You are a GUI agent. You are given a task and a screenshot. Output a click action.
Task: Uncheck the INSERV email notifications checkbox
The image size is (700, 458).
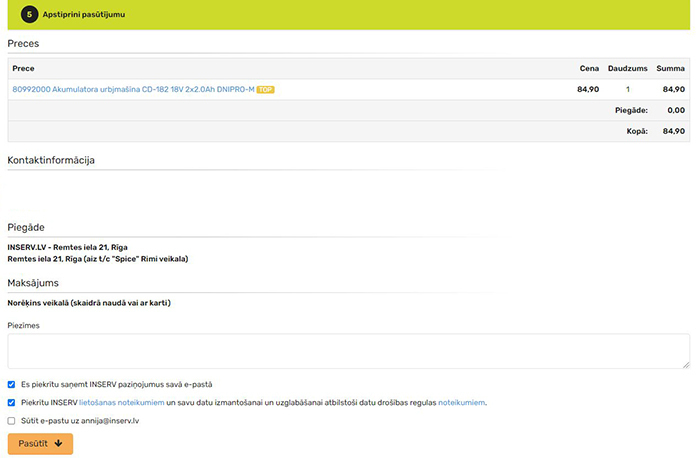pyautogui.click(x=12, y=384)
